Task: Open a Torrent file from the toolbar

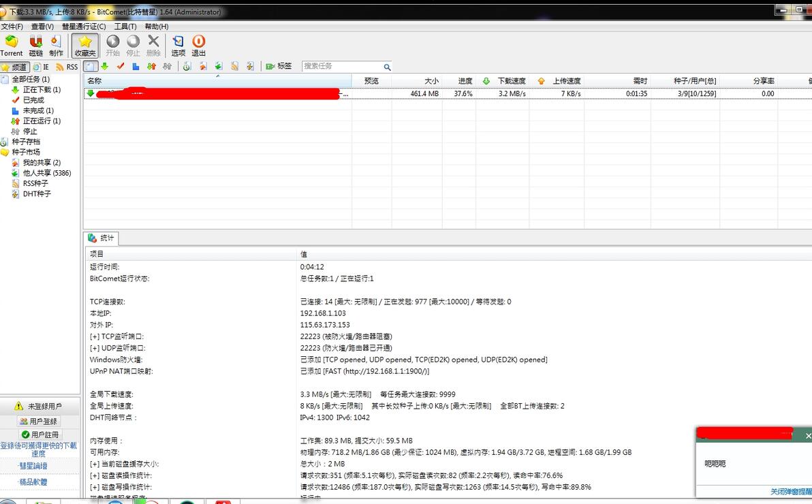Action: pos(12,46)
